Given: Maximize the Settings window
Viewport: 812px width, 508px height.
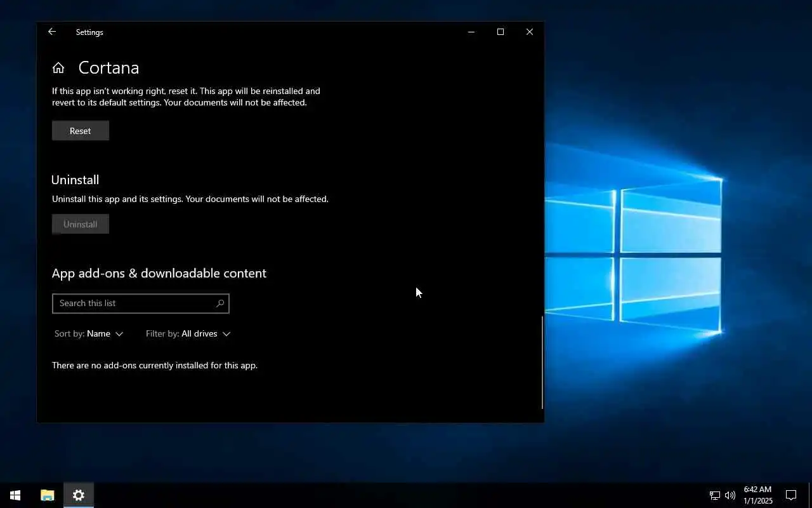Looking at the screenshot, I should [x=501, y=32].
